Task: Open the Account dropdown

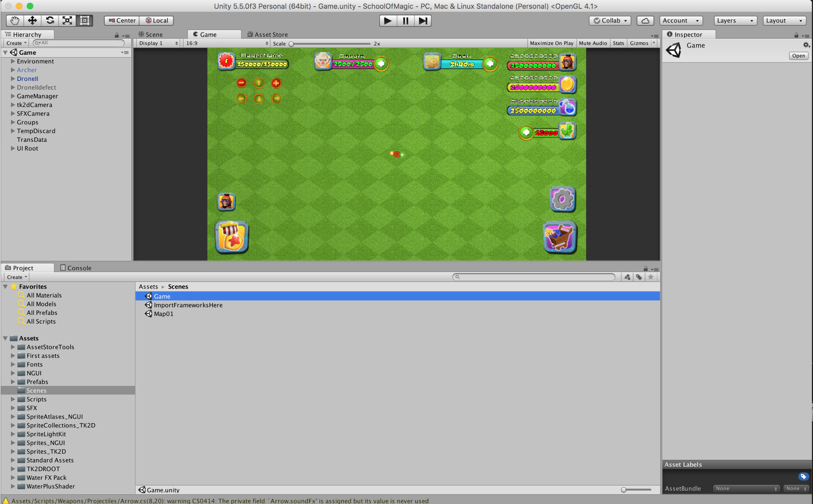Action: (x=681, y=21)
